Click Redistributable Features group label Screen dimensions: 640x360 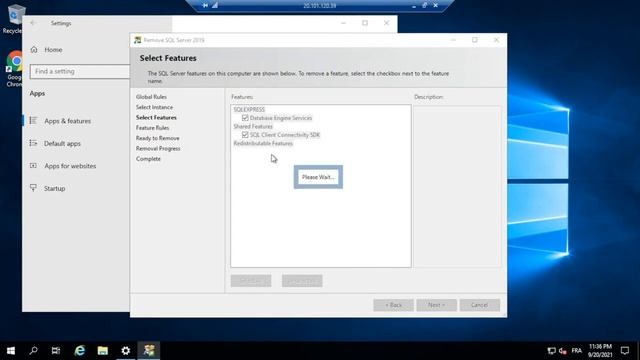click(263, 143)
